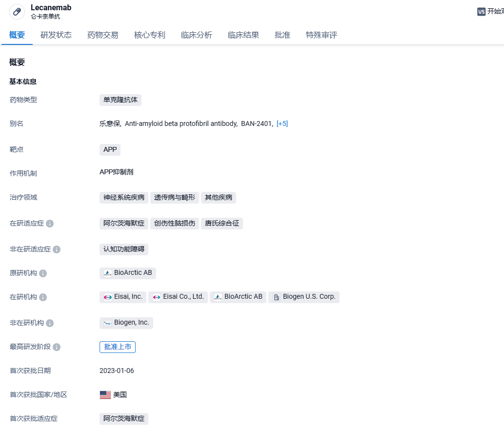This screenshot has width=504, height=434.
Task: Click info icon next to 在研适应症
Action: (x=50, y=224)
